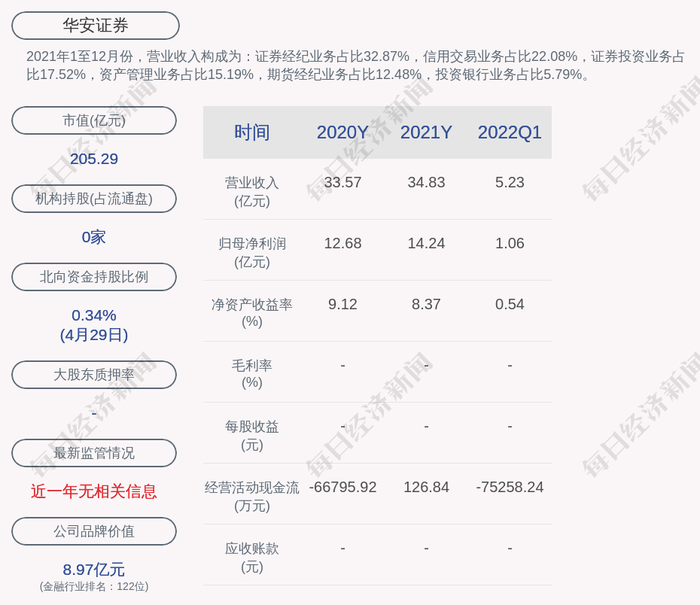Select revenue value 33.57

(x=342, y=183)
